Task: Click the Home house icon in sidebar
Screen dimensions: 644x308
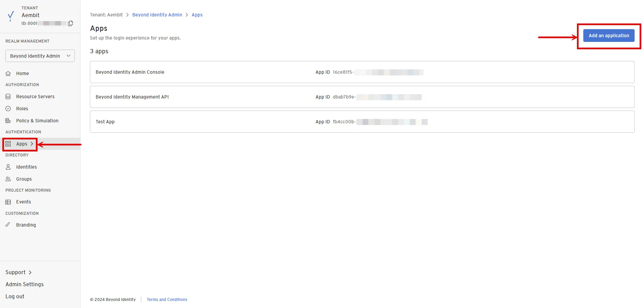Action: click(x=8, y=73)
